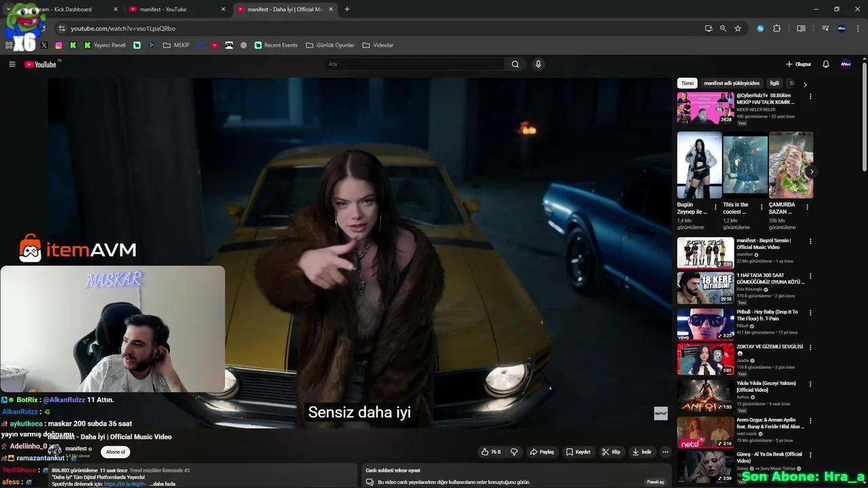Open the tab search dropdown arrow
868x488 pixels.
(x=8, y=9)
